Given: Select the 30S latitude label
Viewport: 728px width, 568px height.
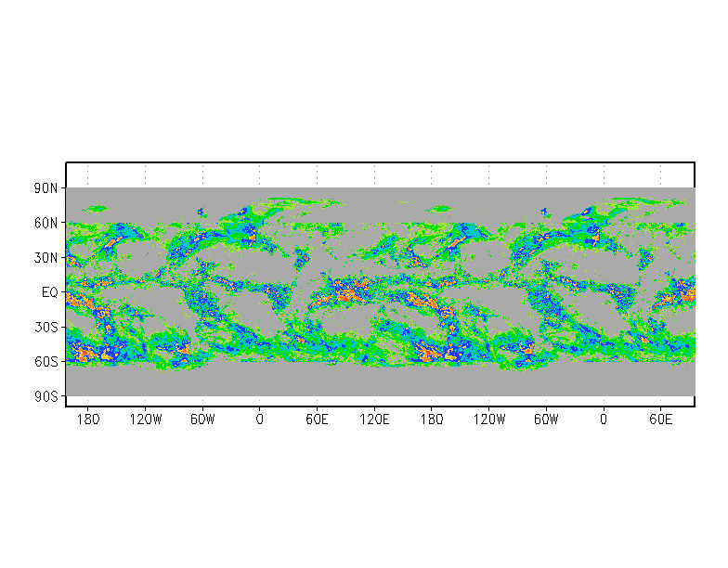Looking at the screenshot, I should tap(46, 327).
